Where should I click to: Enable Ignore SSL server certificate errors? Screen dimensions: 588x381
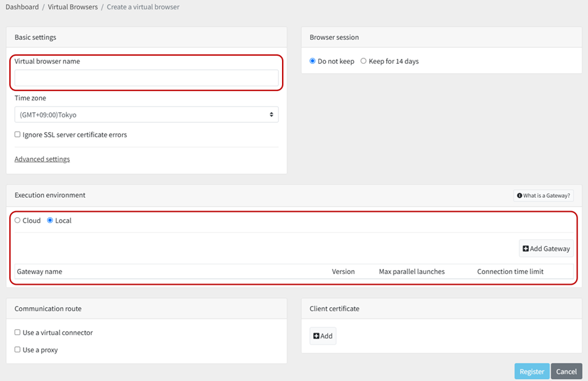[18, 134]
